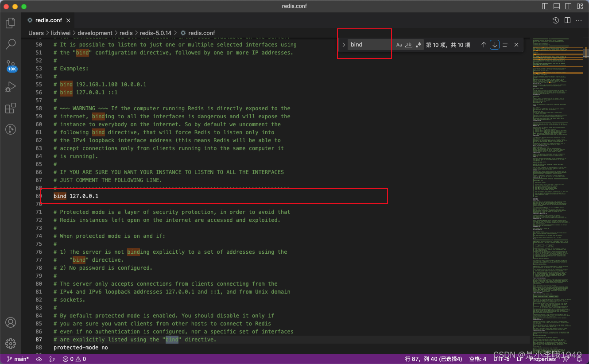
Task: Expand the Replace row in find widget
Action: [x=343, y=45]
